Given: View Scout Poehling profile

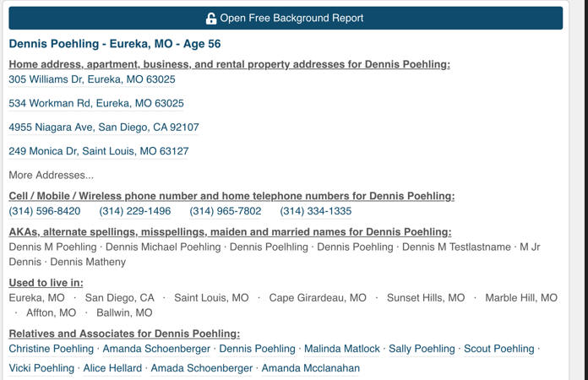Looking at the screenshot, I should coord(499,349).
